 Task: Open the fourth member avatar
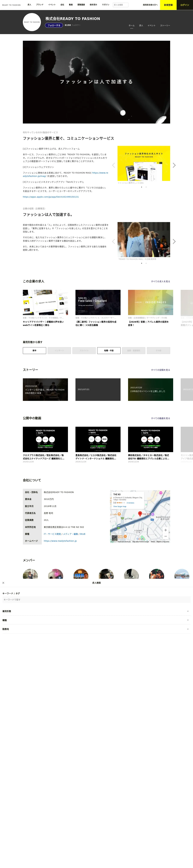tap(106, 574)
